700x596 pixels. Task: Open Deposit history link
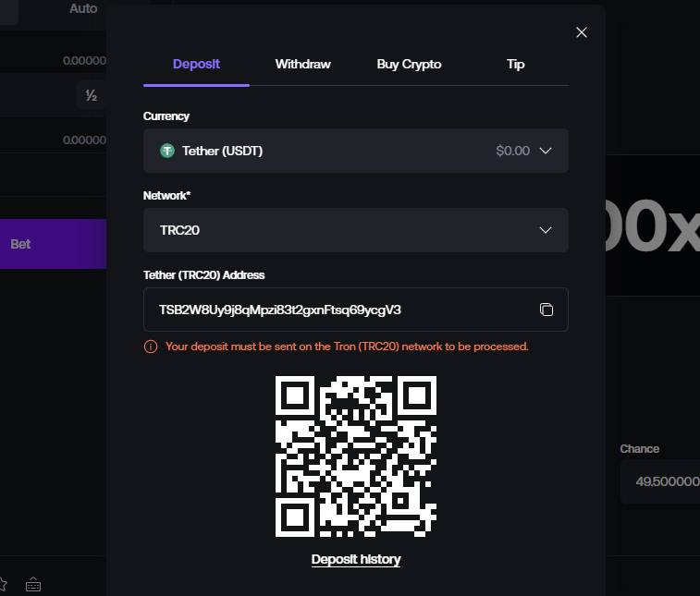pyautogui.click(x=356, y=559)
